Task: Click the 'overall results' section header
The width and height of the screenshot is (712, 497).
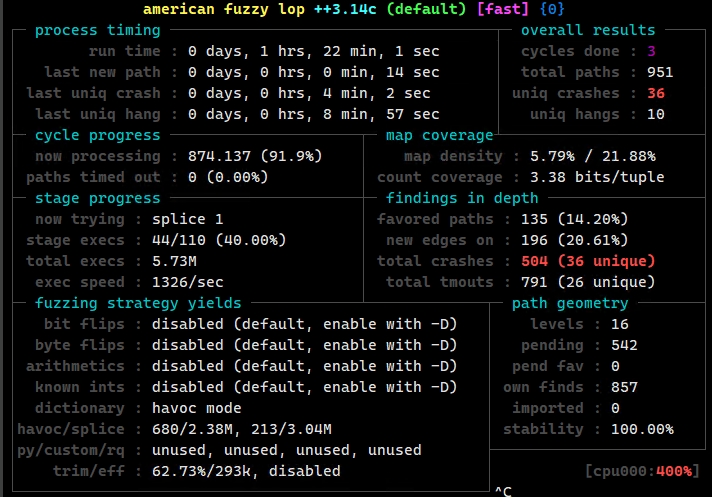Action: [588, 30]
